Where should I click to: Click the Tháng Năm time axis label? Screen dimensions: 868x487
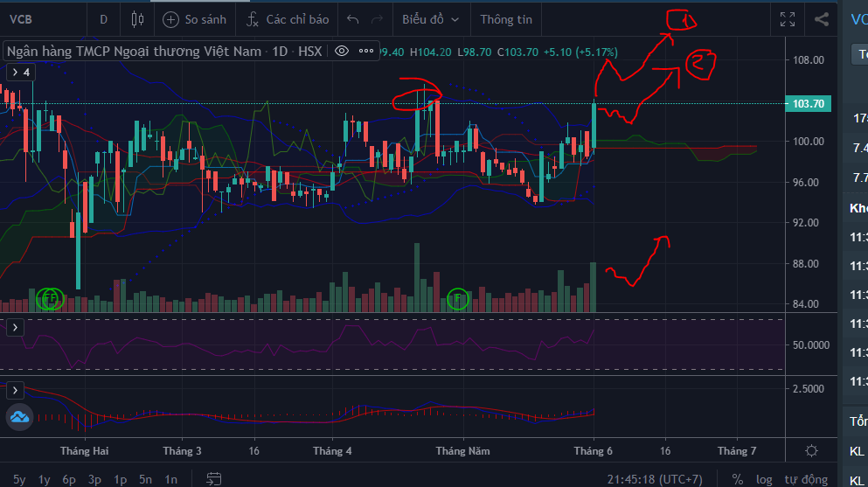[x=462, y=450]
